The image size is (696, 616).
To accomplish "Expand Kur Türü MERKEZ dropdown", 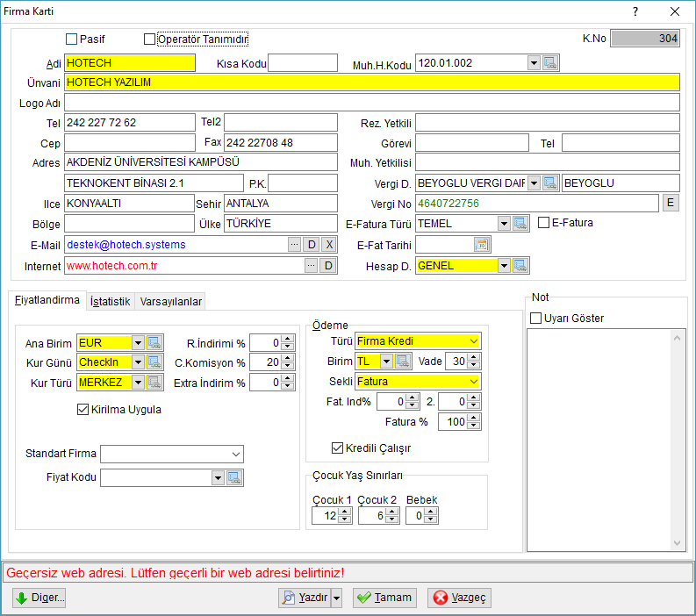I will click(138, 382).
